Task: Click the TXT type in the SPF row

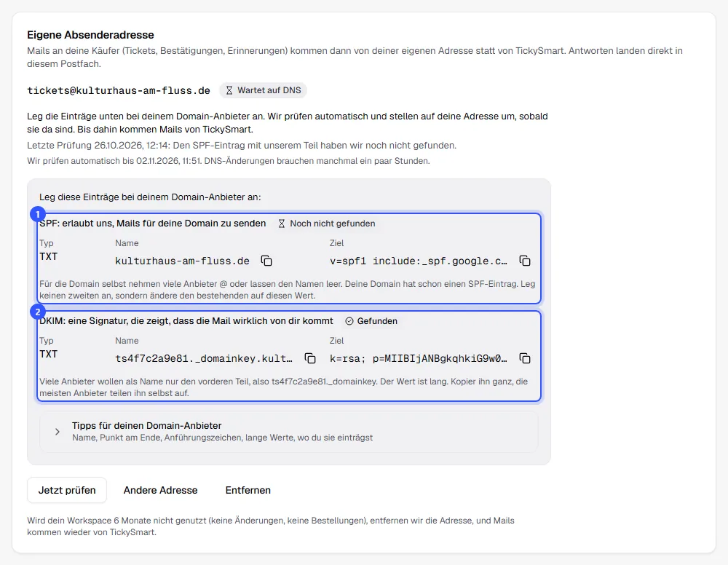Action: (49, 256)
